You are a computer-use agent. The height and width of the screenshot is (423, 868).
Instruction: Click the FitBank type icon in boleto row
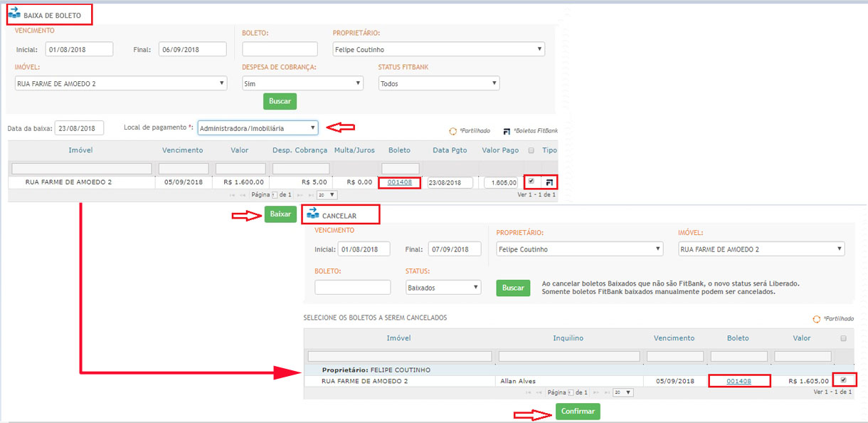(549, 182)
